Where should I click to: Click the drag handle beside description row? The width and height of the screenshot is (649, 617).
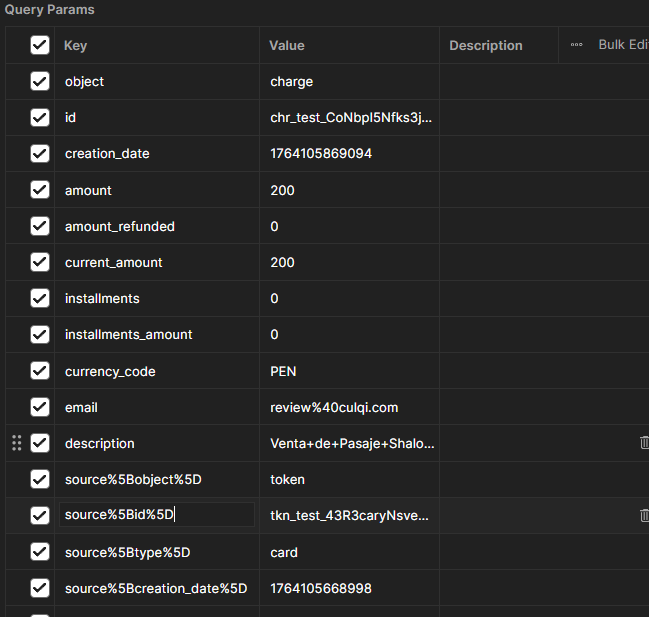(x=16, y=443)
